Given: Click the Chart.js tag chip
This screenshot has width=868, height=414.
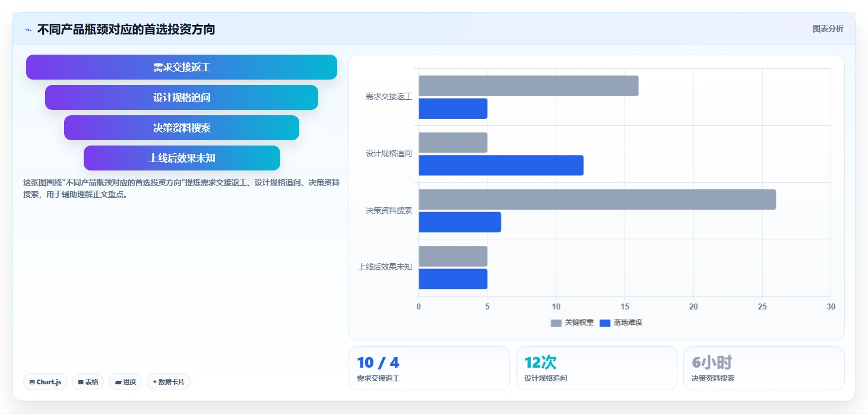Looking at the screenshot, I should pyautogui.click(x=45, y=382).
